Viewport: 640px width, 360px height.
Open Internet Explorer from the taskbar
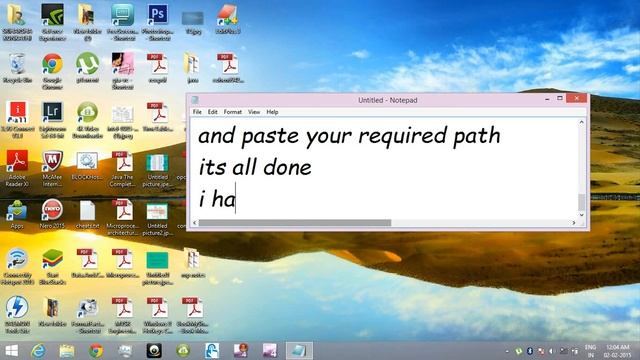38,351
